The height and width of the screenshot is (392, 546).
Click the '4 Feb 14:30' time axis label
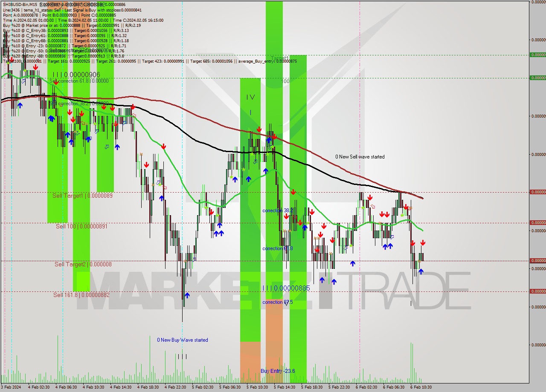click(x=120, y=387)
